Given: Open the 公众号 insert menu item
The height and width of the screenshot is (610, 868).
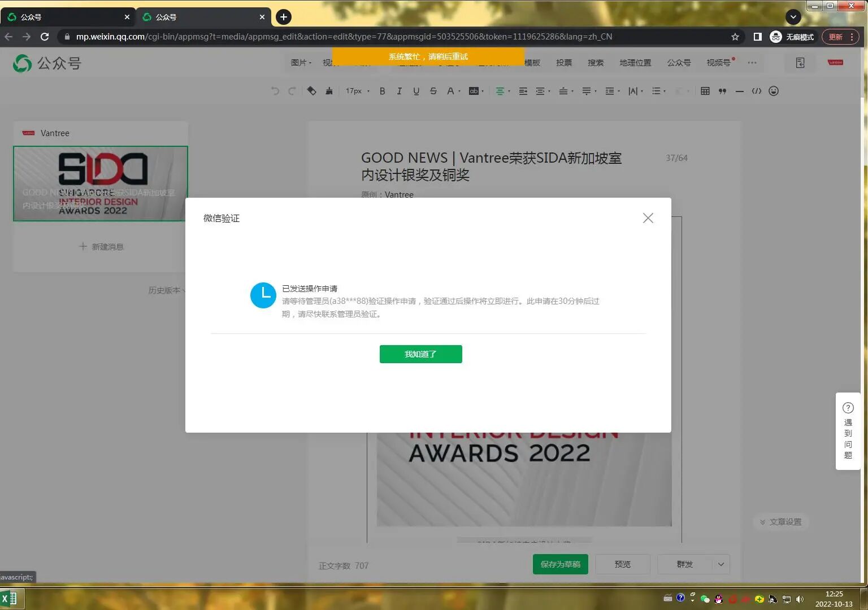Looking at the screenshot, I should pyautogui.click(x=679, y=63).
